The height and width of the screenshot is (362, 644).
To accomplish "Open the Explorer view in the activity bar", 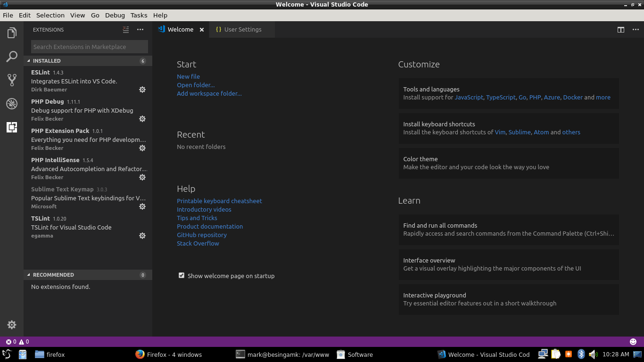I will [x=12, y=33].
